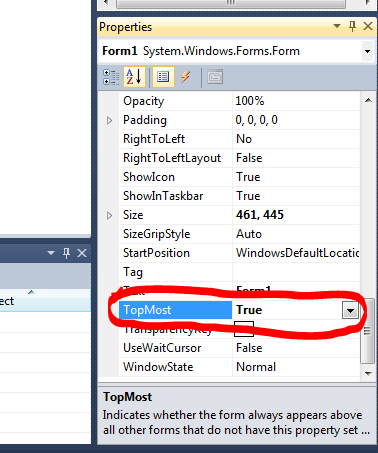
Task: Pin the lower-left docked panel
Action: [x=67, y=253]
